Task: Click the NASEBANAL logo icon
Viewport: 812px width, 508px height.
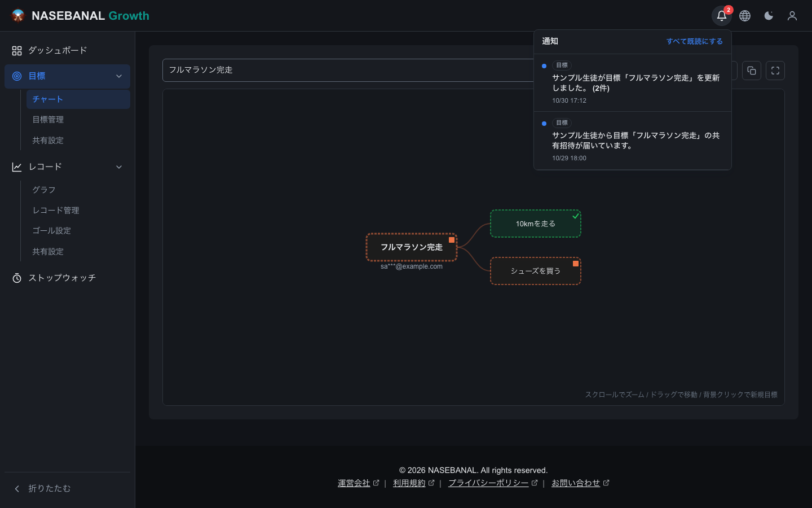Action: [18, 16]
